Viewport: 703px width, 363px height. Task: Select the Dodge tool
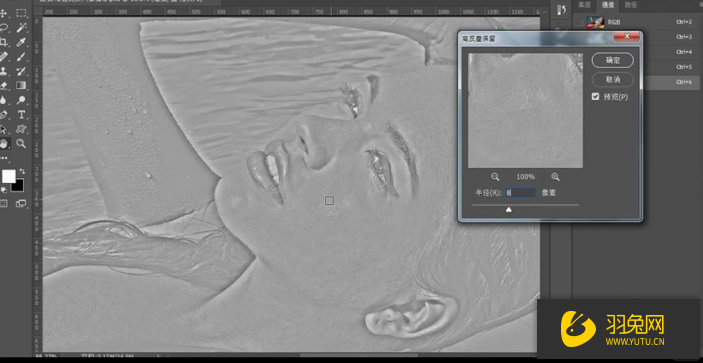click(x=21, y=100)
